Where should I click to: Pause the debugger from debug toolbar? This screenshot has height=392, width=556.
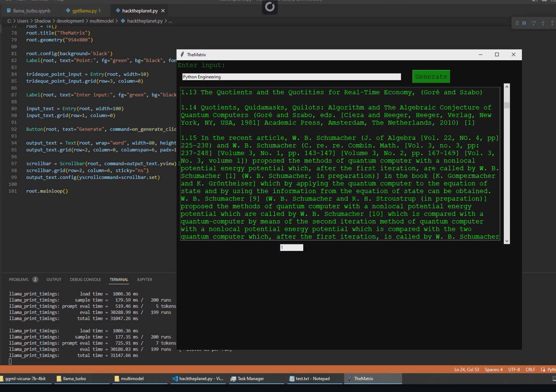tap(524, 23)
